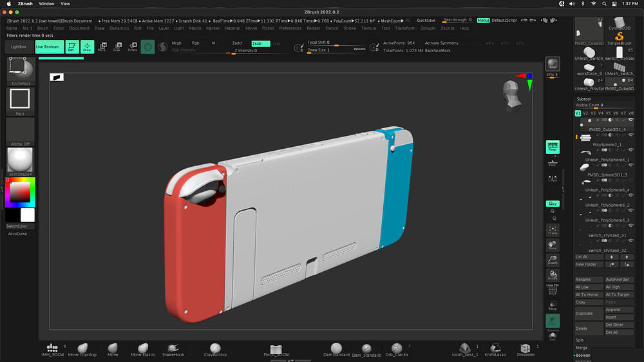Click the head orientation camera widget
Viewport: 644px width, 362px height.
tap(512, 96)
